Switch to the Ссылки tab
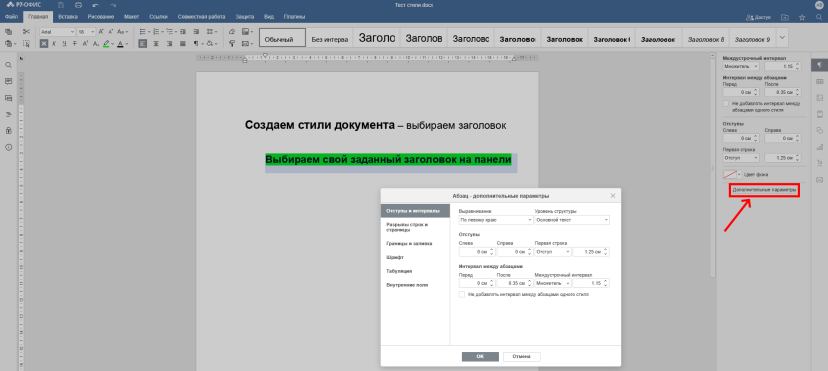 [x=158, y=17]
